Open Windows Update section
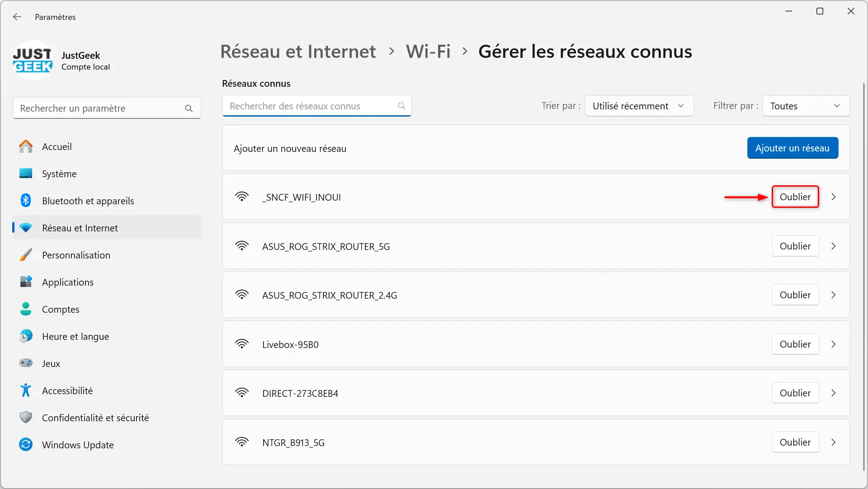 107,445
